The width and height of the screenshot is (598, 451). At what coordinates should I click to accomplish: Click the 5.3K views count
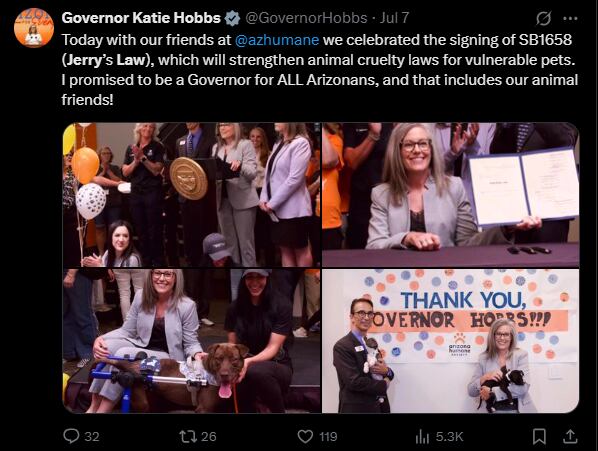[450, 437]
